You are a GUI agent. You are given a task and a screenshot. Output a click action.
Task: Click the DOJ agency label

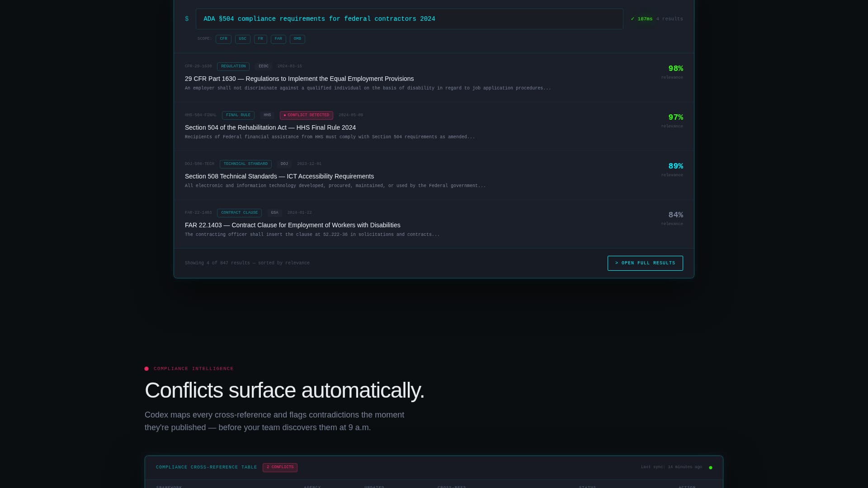point(284,164)
